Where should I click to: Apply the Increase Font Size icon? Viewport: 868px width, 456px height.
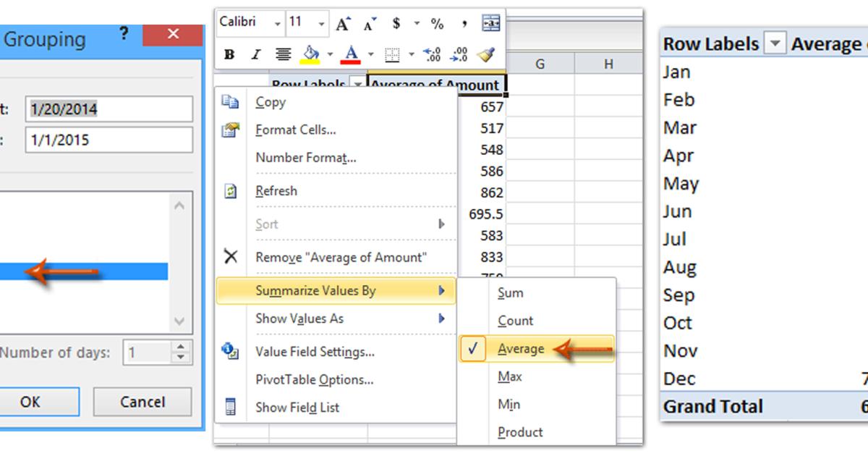click(341, 22)
